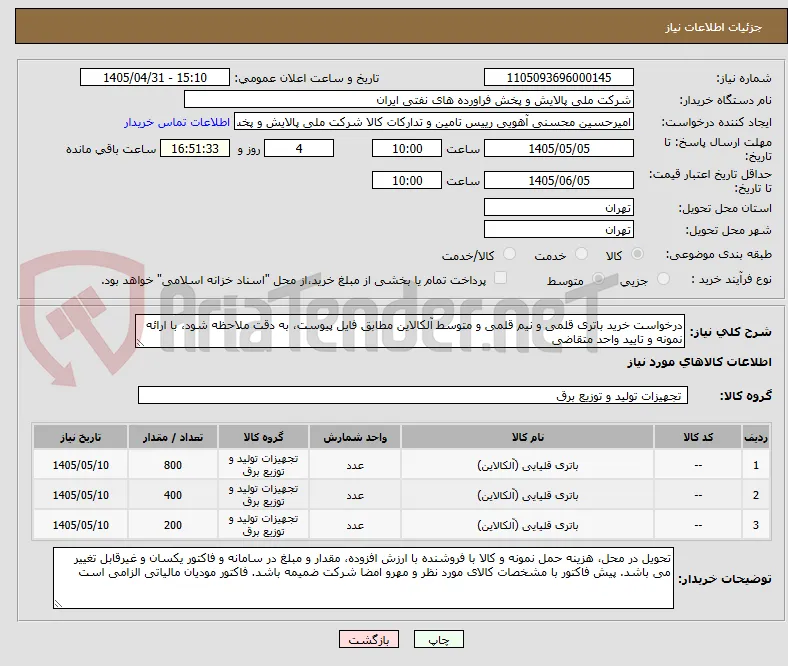Click the delivery province field تهران

(x=558, y=207)
